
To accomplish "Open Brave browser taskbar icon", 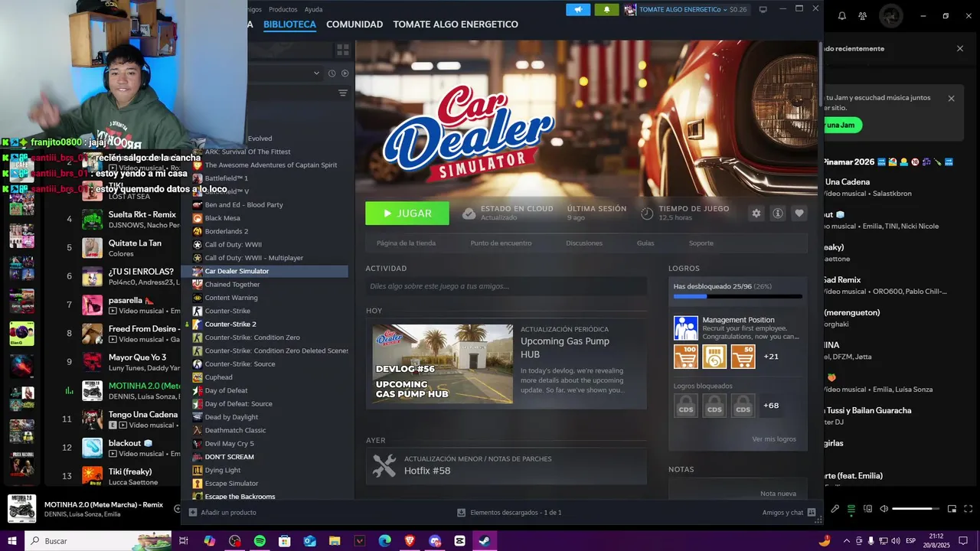I will (410, 541).
